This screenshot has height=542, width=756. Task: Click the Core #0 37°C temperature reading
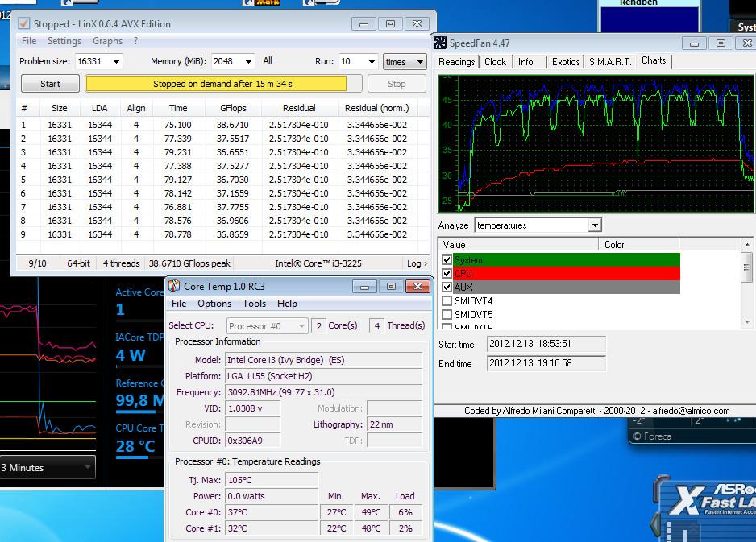coord(272,512)
